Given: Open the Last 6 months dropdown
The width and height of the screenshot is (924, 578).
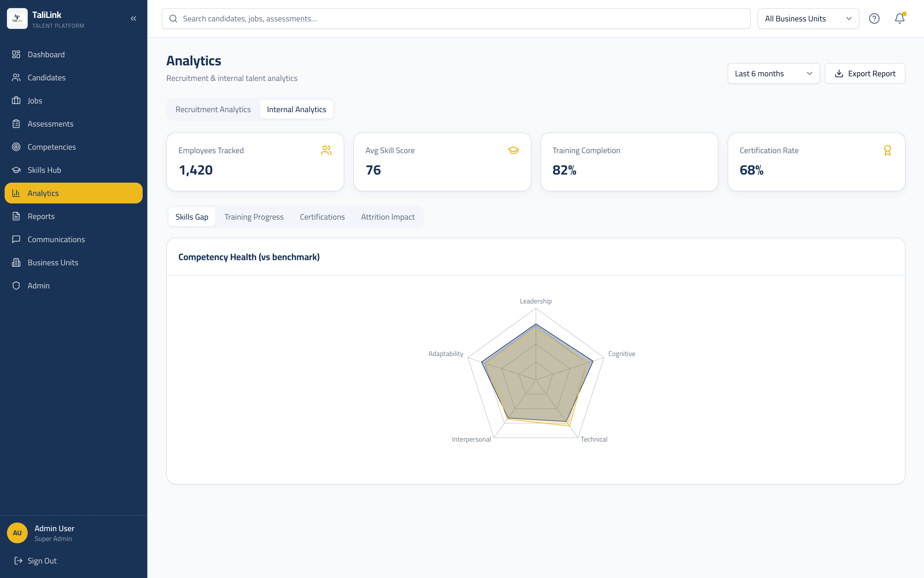Looking at the screenshot, I should (773, 73).
